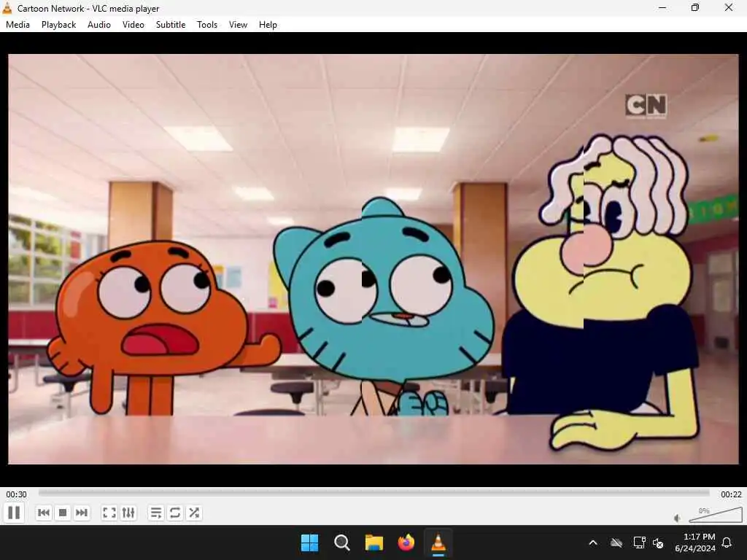
Task: Stop the video playback
Action: pyautogui.click(x=63, y=513)
